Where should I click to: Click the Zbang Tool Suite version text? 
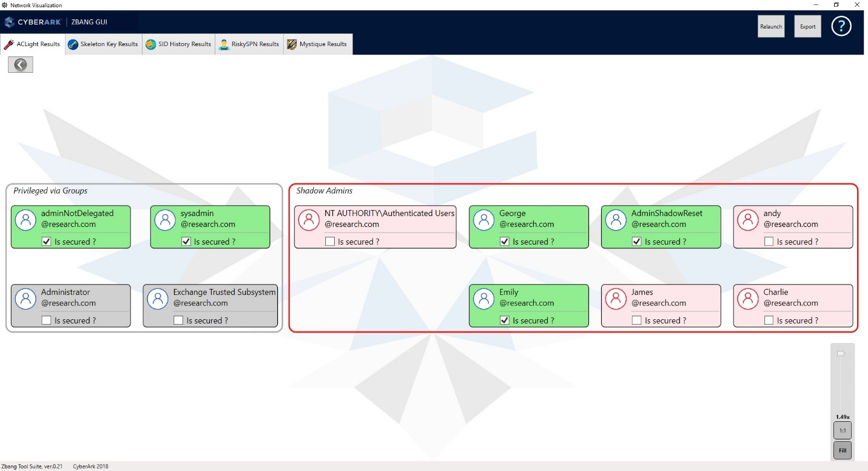[x=32, y=466]
